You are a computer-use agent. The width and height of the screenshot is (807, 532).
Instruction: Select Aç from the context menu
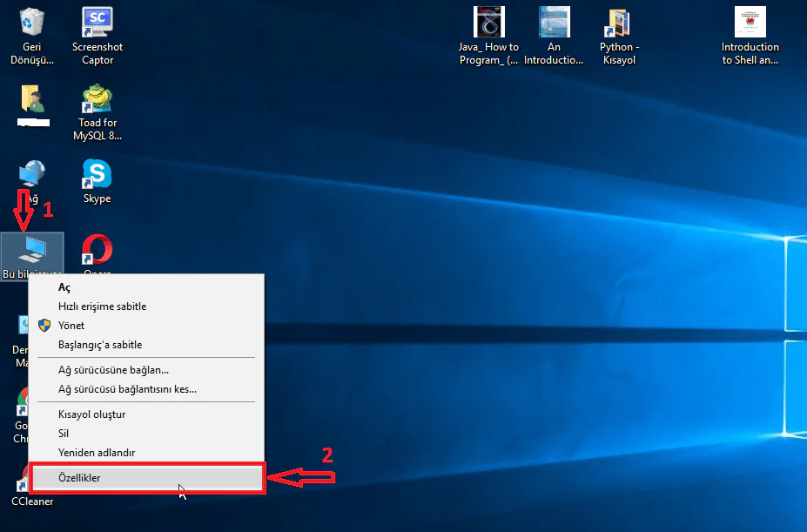coord(64,286)
